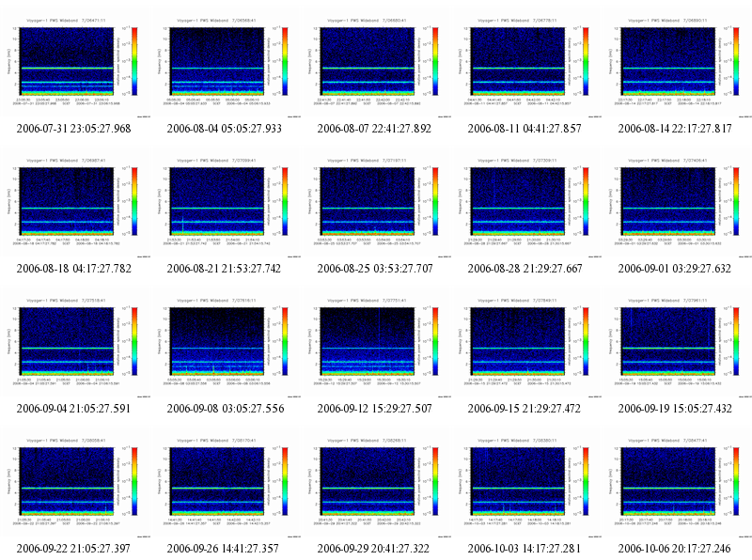Click the caption text "2006-09-19 15:05:27.432"
The image size is (752, 560).
click(675, 409)
